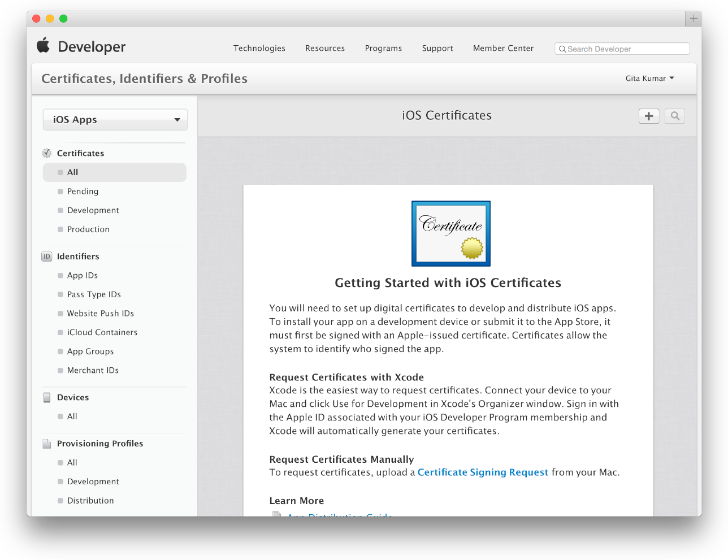Open App IDs list
The image size is (728, 560).
tap(83, 276)
